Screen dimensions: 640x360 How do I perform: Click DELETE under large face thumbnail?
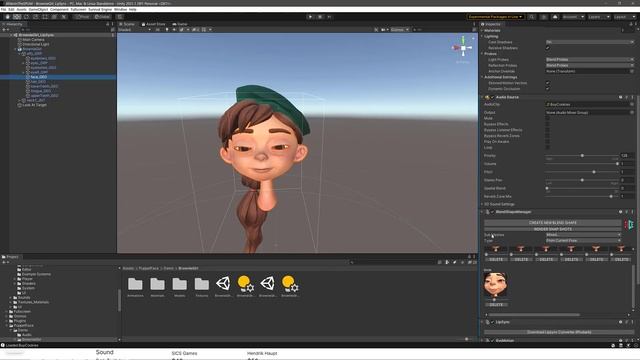click(496, 304)
